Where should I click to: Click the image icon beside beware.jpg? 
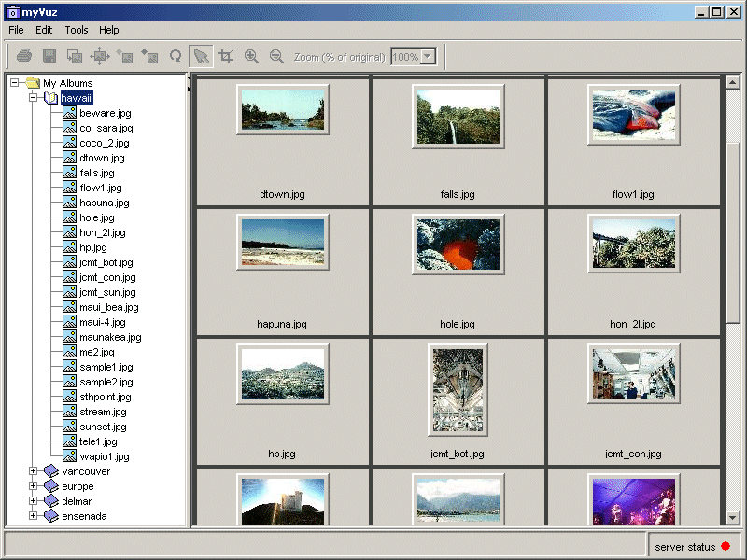pos(69,112)
